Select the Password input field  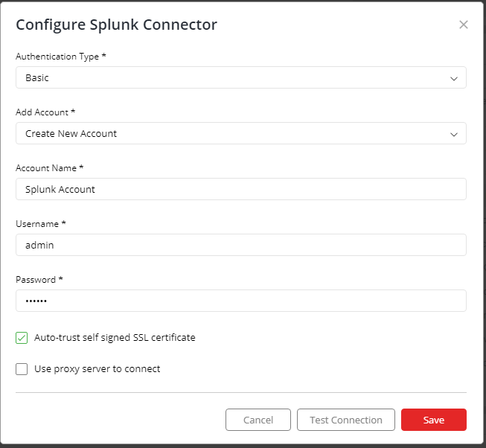(241, 301)
